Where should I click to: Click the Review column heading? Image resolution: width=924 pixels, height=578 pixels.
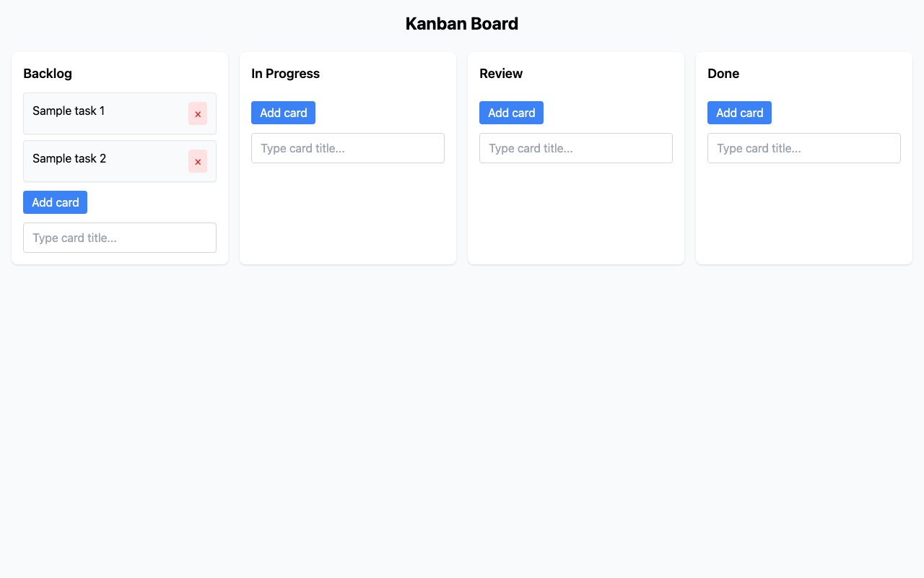[x=501, y=74]
